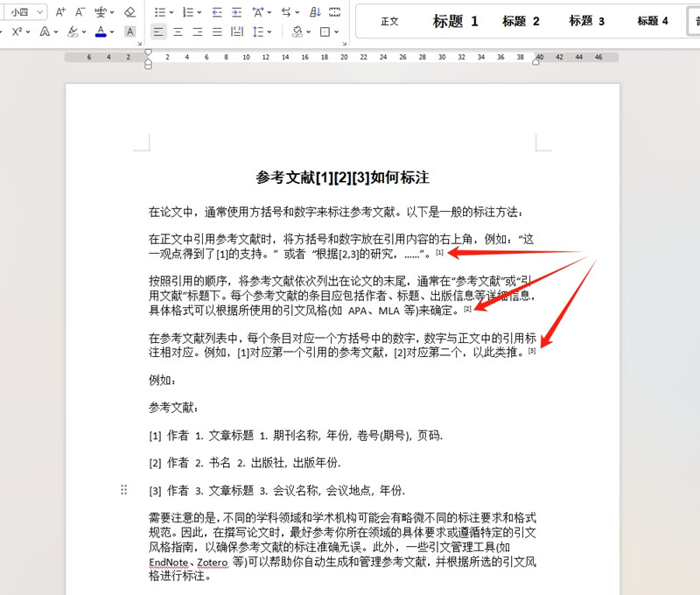Select the 正文 style in the gallery
Viewport: 700px width, 595px height.
pyautogui.click(x=388, y=21)
